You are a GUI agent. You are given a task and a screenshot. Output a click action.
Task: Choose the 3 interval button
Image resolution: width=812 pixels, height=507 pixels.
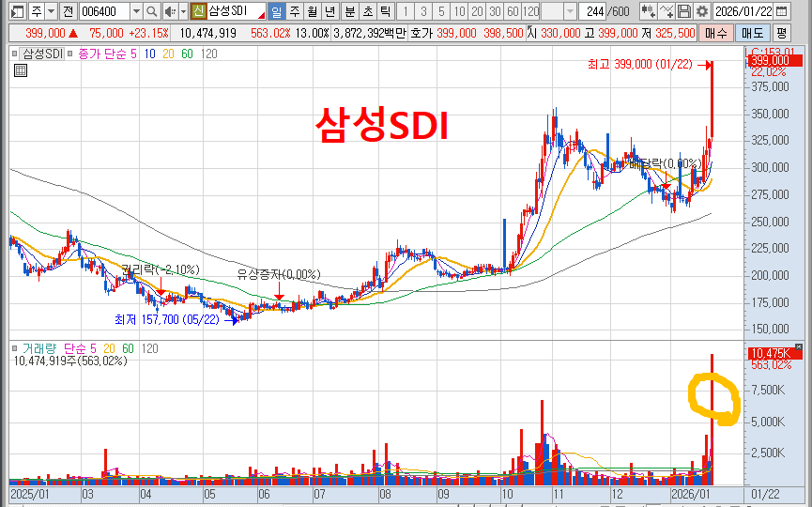[423, 11]
